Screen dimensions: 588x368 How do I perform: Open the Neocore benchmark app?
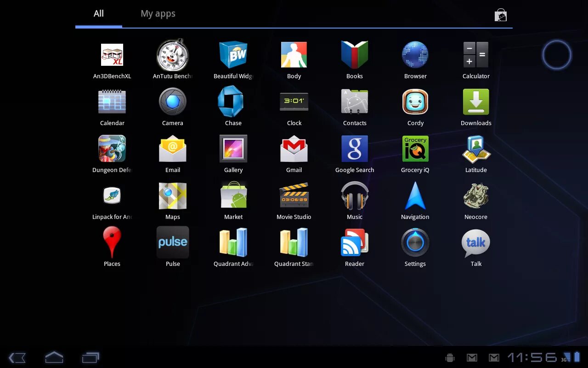[x=476, y=196]
